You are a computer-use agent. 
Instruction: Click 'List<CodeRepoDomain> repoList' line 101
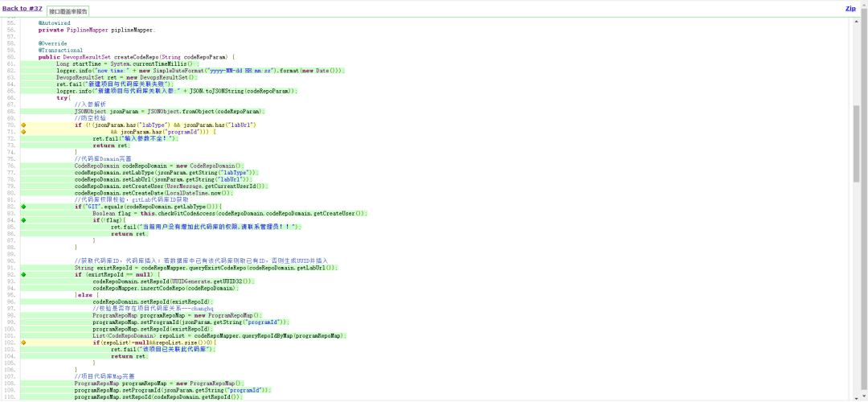tap(219, 335)
